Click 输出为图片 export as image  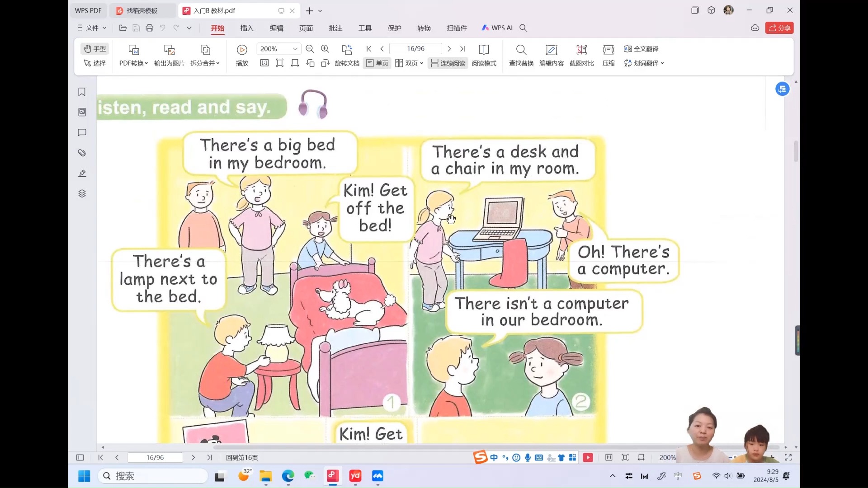(x=170, y=56)
